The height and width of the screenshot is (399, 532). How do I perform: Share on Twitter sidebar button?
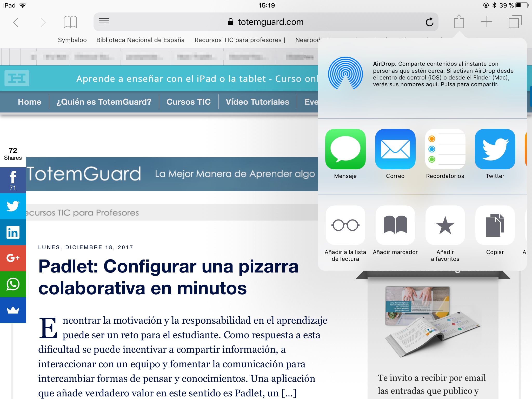[x=13, y=206]
